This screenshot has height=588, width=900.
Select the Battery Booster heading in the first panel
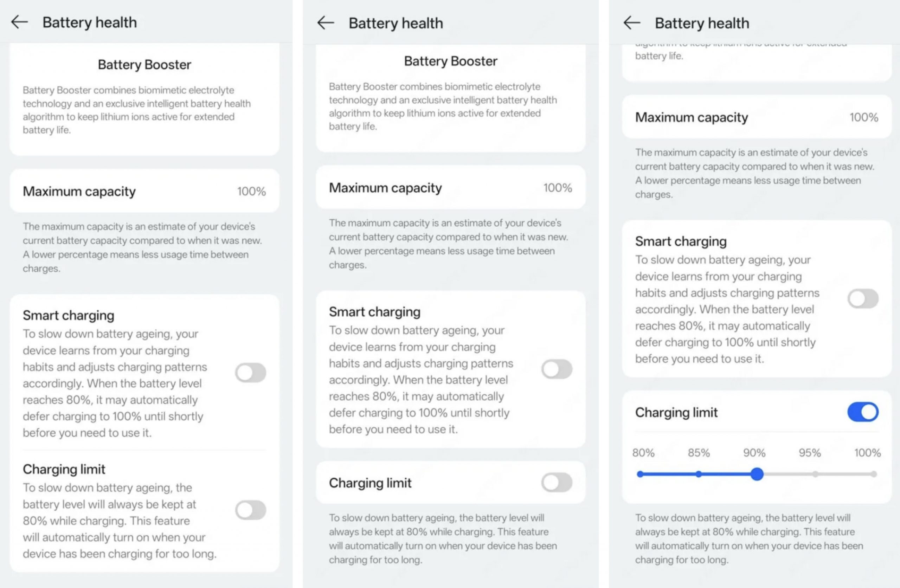coord(144,64)
